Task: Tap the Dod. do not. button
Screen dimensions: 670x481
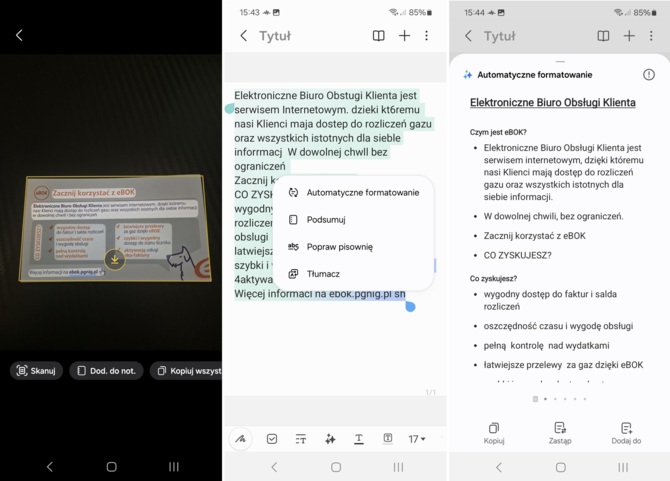Action: (106, 370)
